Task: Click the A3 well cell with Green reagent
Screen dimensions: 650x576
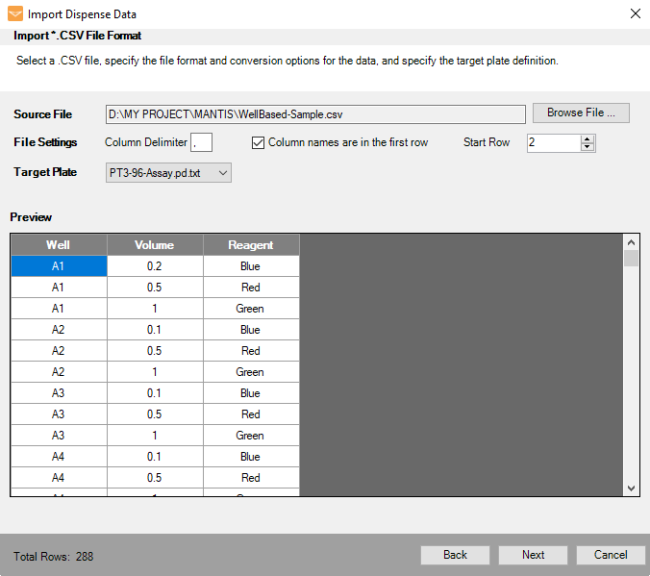Action: coord(59,435)
